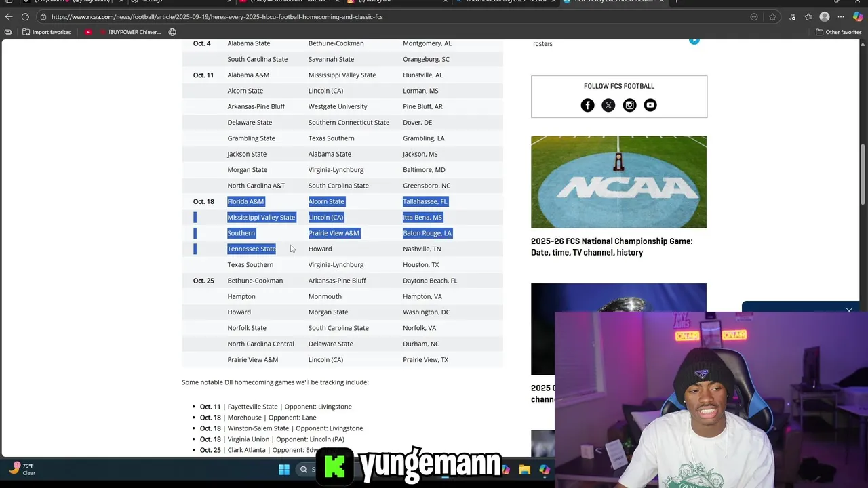This screenshot has width=868, height=488.
Task: Click Texas Southern in Oct. 18 group
Action: 250,264
